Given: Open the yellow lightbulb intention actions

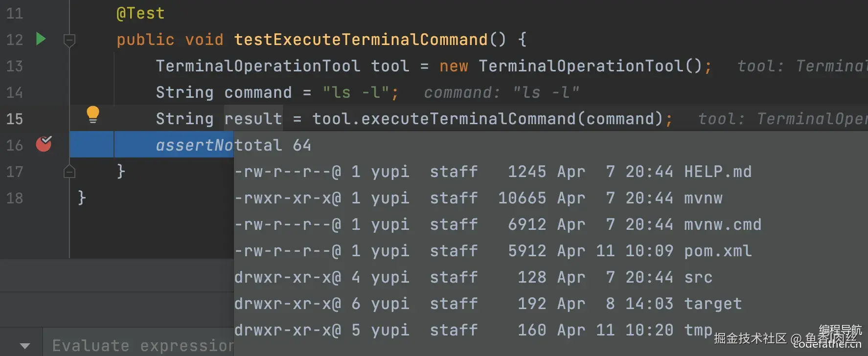Looking at the screenshot, I should 92,115.
